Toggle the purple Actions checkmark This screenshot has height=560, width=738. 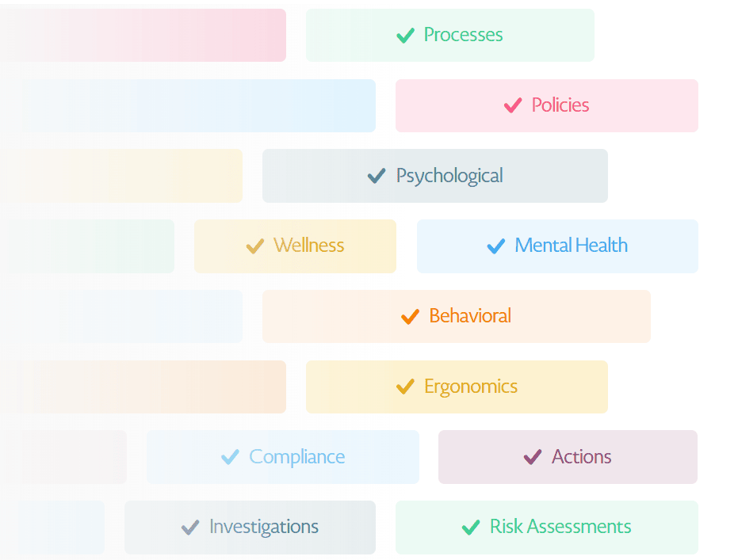533,457
